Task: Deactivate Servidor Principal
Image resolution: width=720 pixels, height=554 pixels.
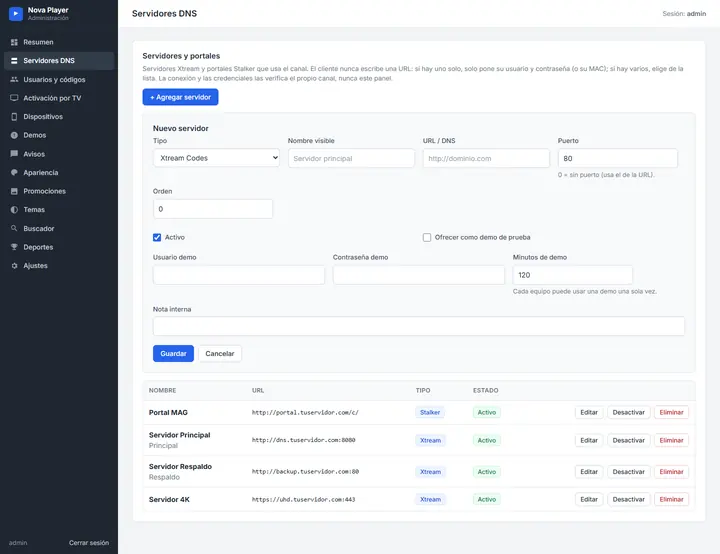Action: pyautogui.click(x=629, y=441)
